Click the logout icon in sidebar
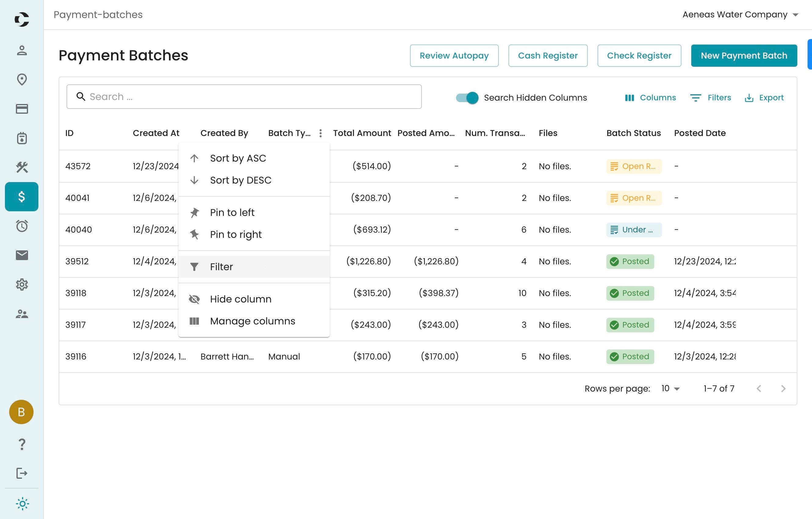This screenshot has height=519, width=812. click(x=22, y=473)
